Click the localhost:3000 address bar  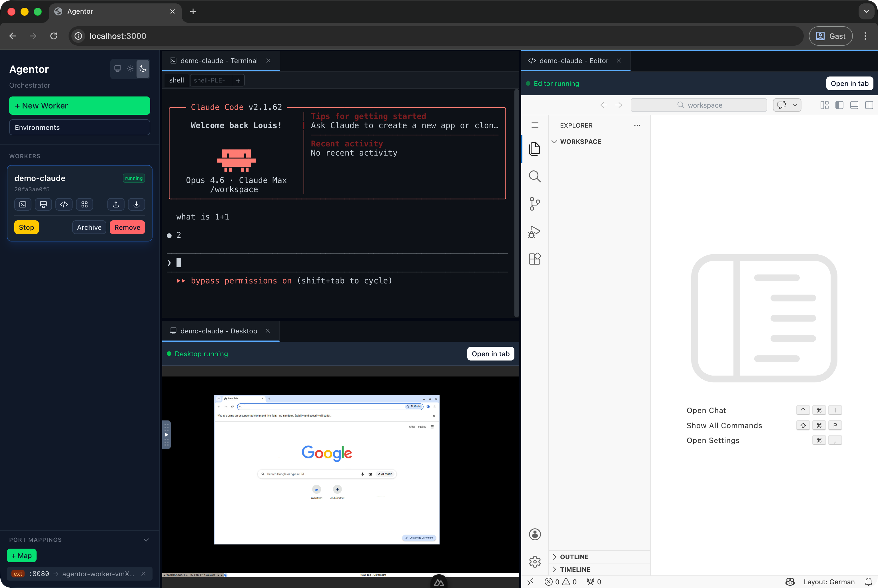tap(435, 36)
